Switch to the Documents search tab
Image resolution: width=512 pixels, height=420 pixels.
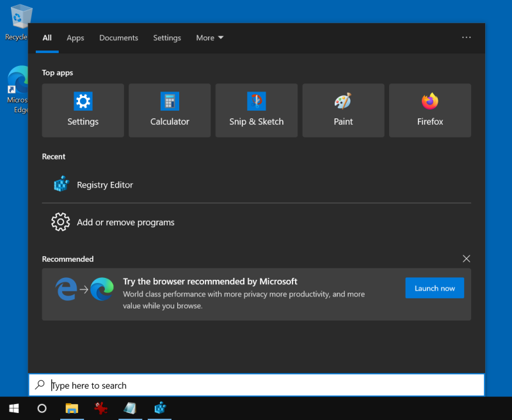[118, 38]
